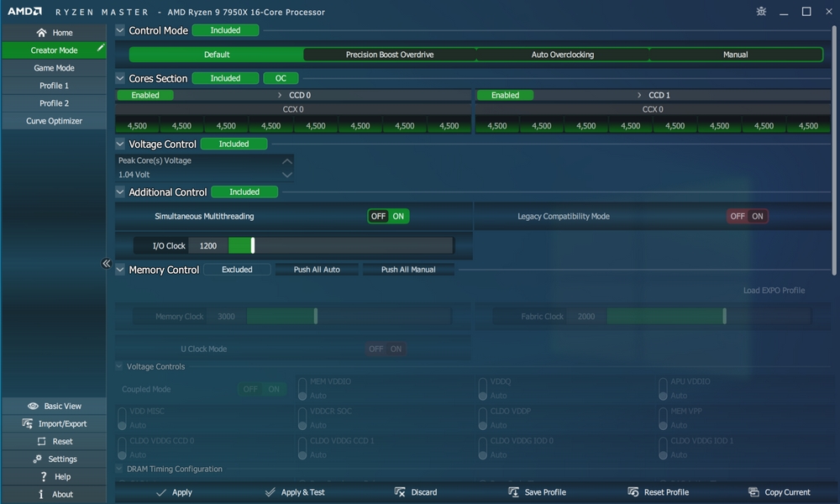840x504 pixels.
Task: Select Auto Overclocking mode
Action: coord(563,55)
